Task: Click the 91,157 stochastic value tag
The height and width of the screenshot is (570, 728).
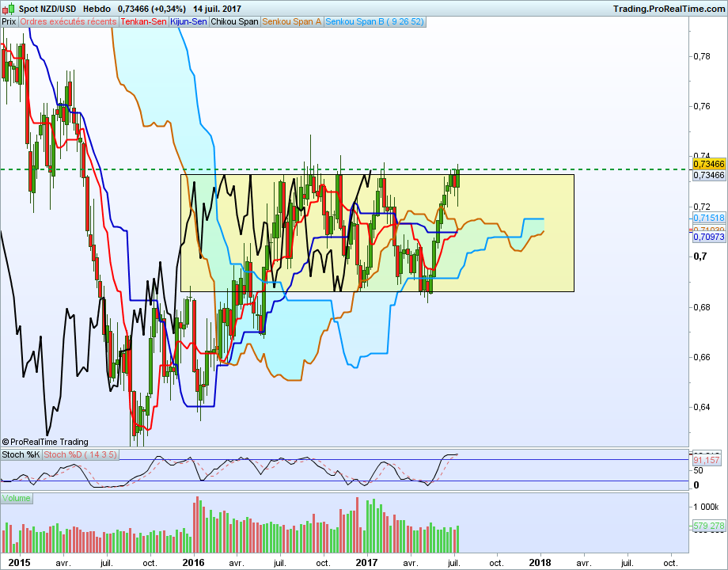Action: pos(706,461)
